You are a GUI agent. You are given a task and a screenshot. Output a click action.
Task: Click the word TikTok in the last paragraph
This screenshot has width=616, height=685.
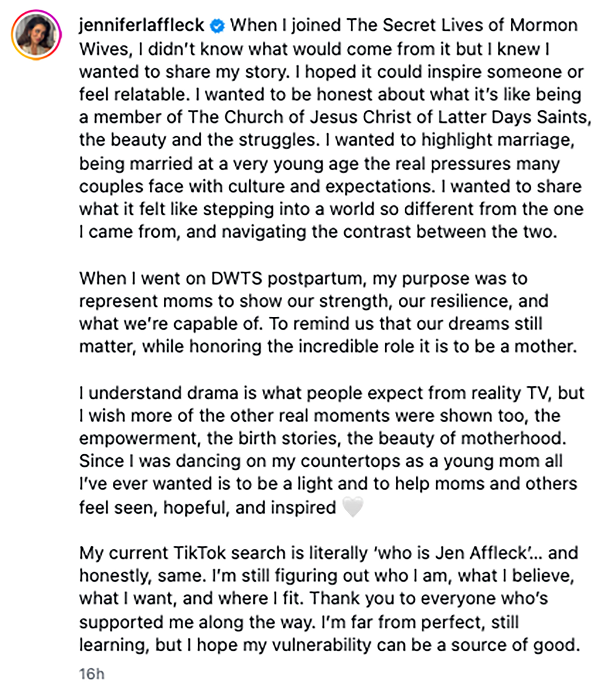tap(199, 553)
